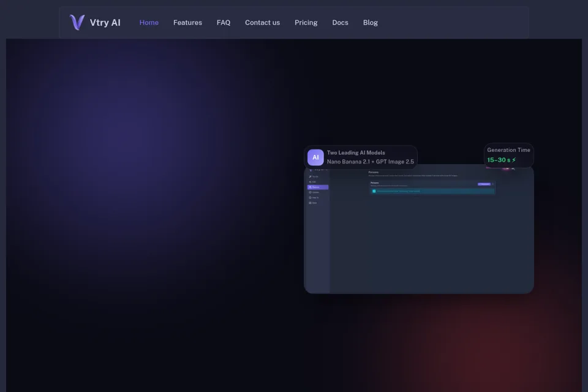Click the purple AI badge icon
The height and width of the screenshot is (392, 588).
click(x=315, y=157)
